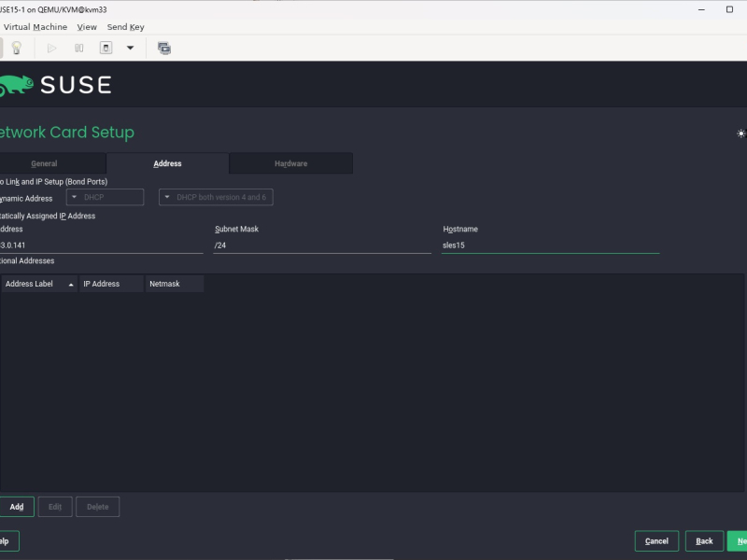
Task: Open the shutdown options dropdown arrow
Action: 130,48
